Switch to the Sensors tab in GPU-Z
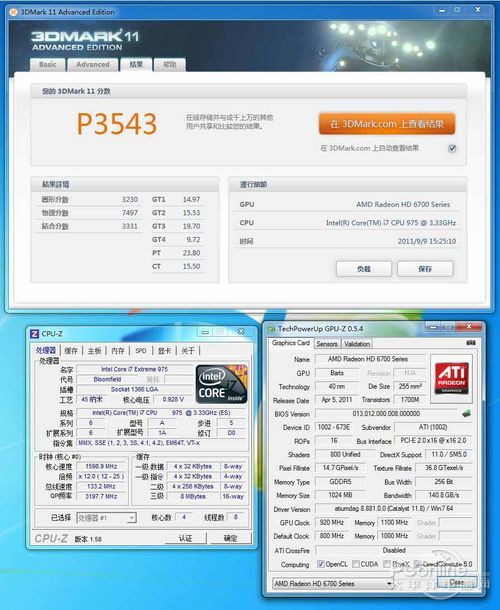Screen dimensions: 500x610 [326, 344]
